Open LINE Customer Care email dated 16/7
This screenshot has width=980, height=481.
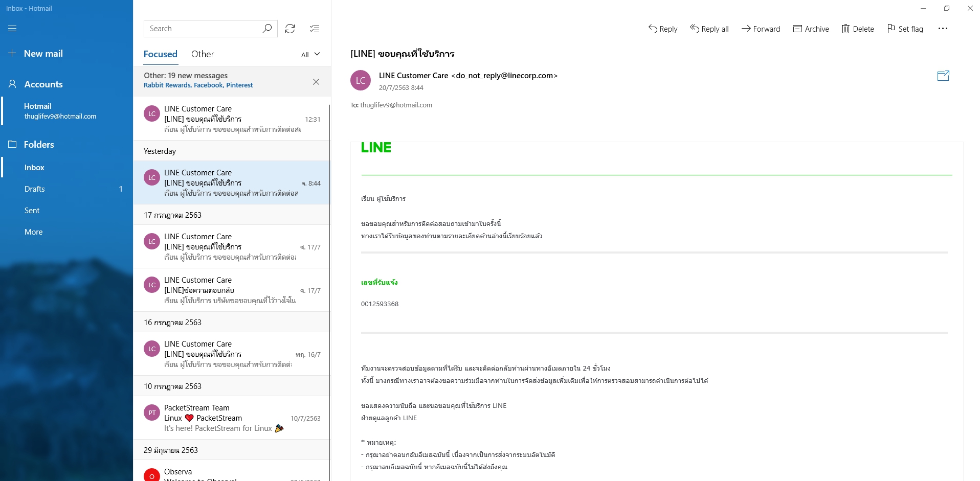(x=231, y=354)
